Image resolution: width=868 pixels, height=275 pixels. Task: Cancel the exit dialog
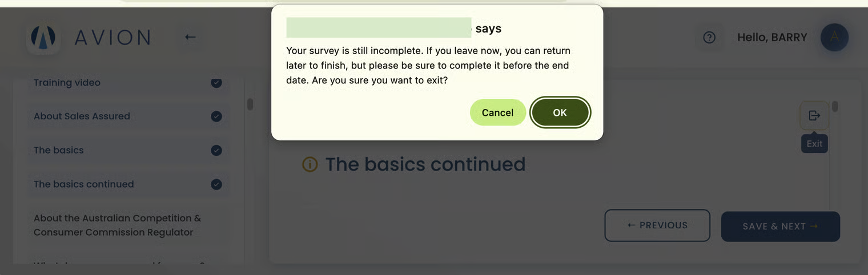(x=497, y=112)
